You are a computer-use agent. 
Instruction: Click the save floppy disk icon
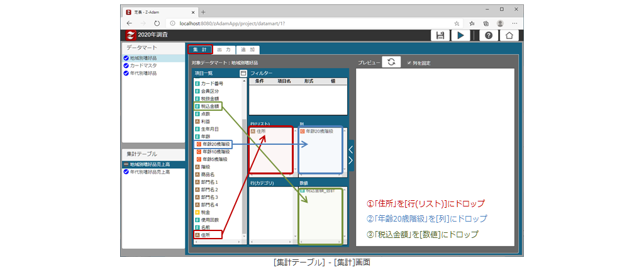pos(440,35)
